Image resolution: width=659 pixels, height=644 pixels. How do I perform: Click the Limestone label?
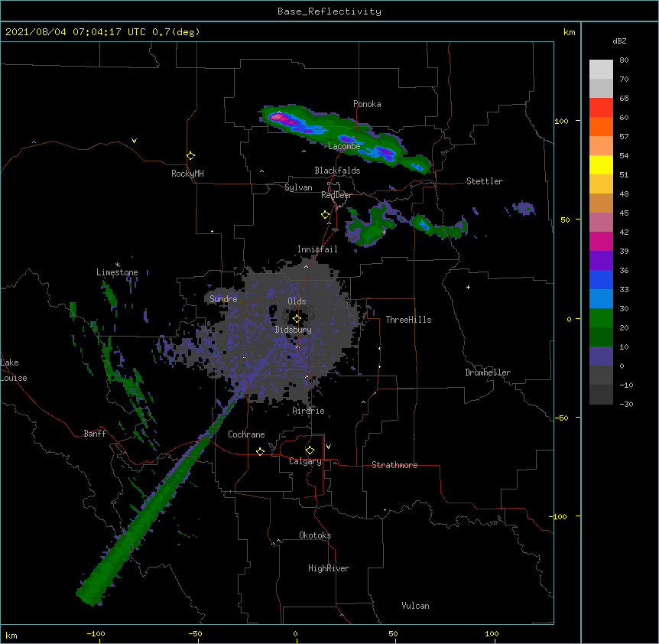tap(117, 272)
